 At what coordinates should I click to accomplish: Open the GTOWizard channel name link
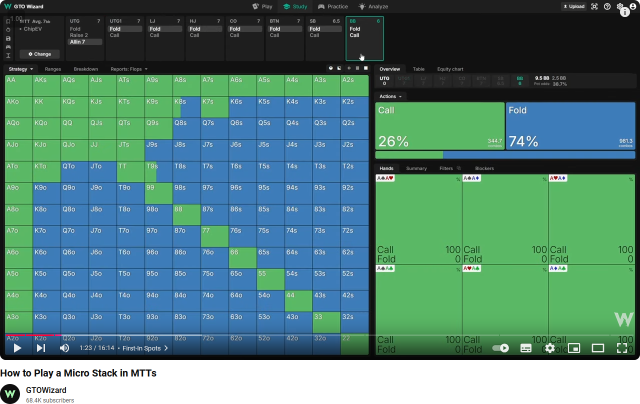point(46,390)
